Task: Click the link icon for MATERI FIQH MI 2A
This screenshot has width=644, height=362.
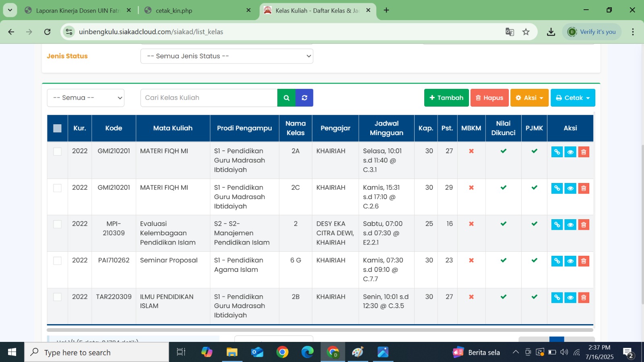Action: [557, 152]
